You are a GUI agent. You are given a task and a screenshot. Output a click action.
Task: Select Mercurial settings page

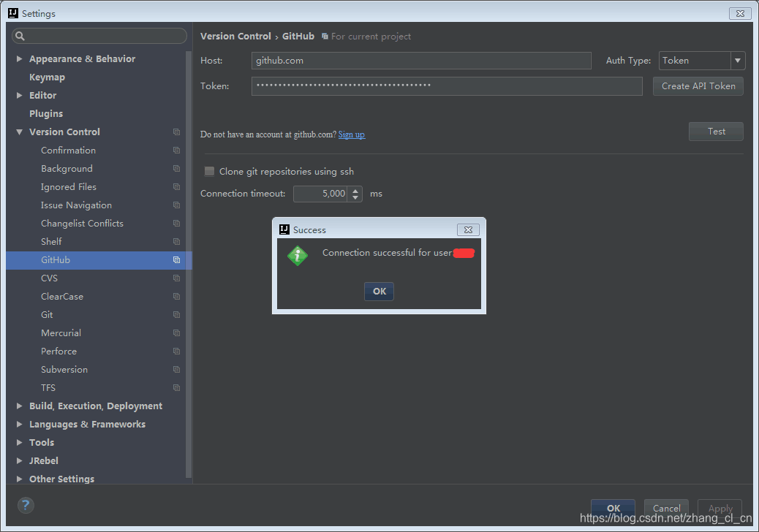61,332
